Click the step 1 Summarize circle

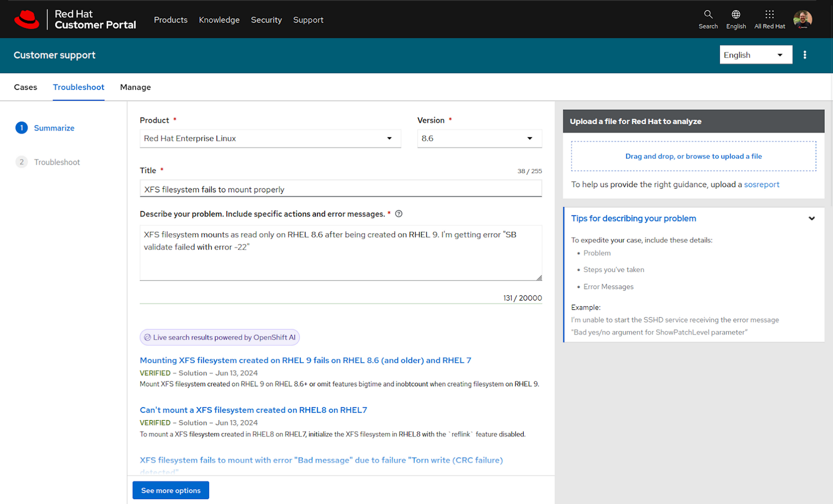(x=22, y=128)
